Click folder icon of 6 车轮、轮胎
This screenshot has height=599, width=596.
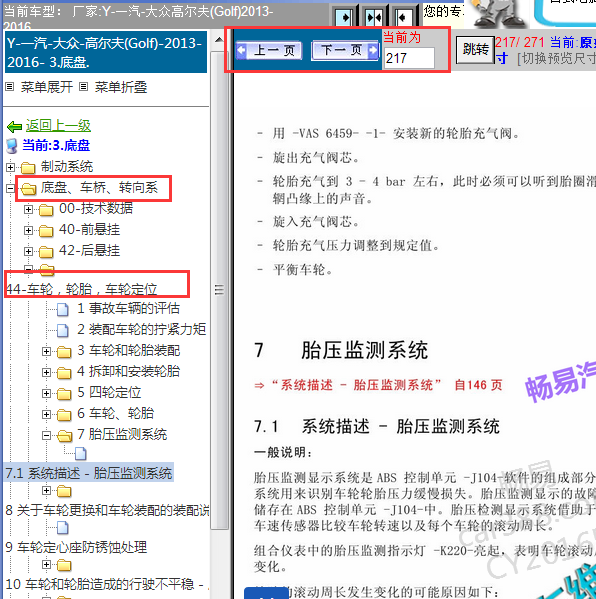(x=64, y=415)
